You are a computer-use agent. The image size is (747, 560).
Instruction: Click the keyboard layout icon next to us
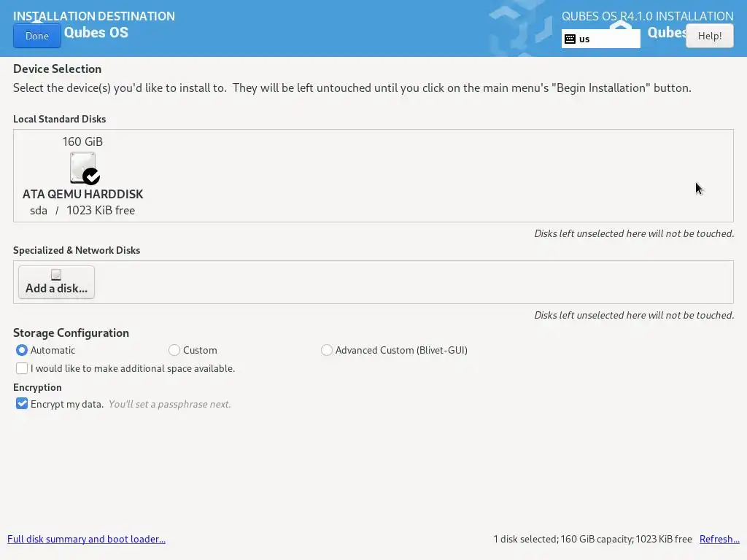[x=570, y=39]
